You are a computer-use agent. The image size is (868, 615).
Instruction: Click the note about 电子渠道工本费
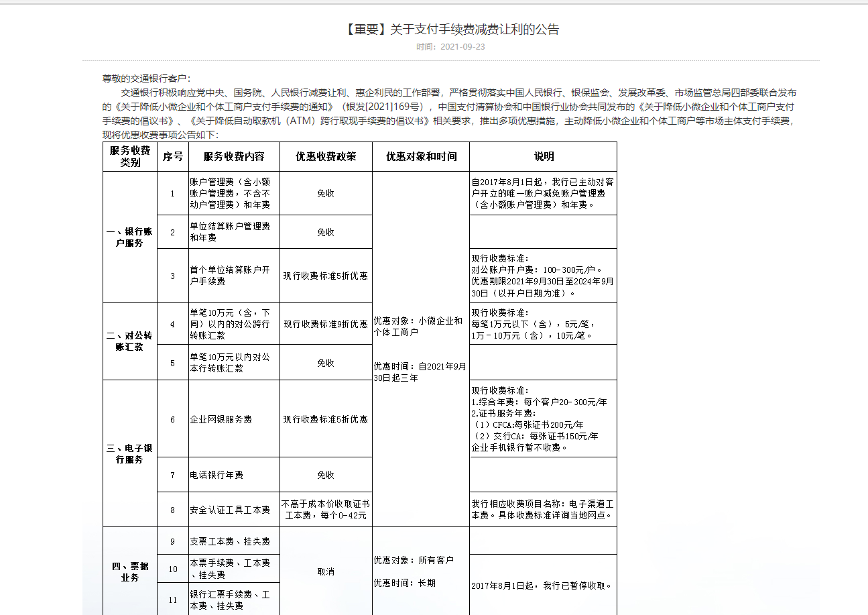pos(543,510)
